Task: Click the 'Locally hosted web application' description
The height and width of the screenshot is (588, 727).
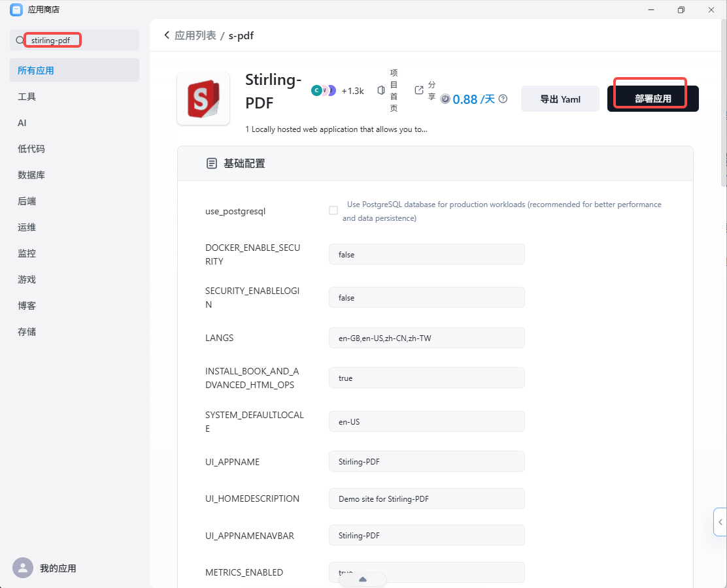Action: coord(336,129)
